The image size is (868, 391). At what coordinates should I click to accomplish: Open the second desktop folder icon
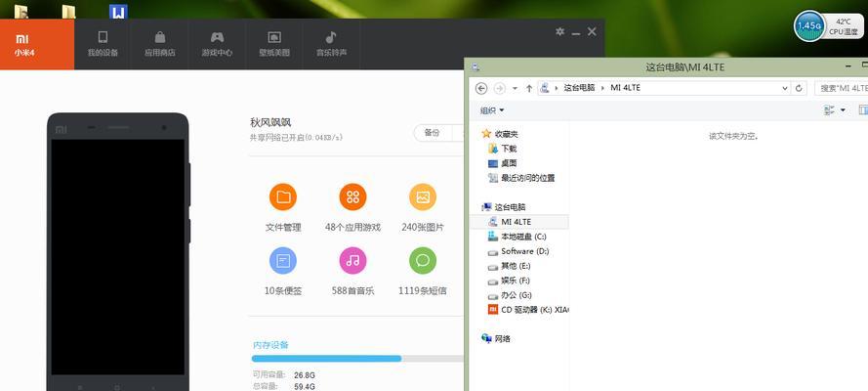click(68, 11)
